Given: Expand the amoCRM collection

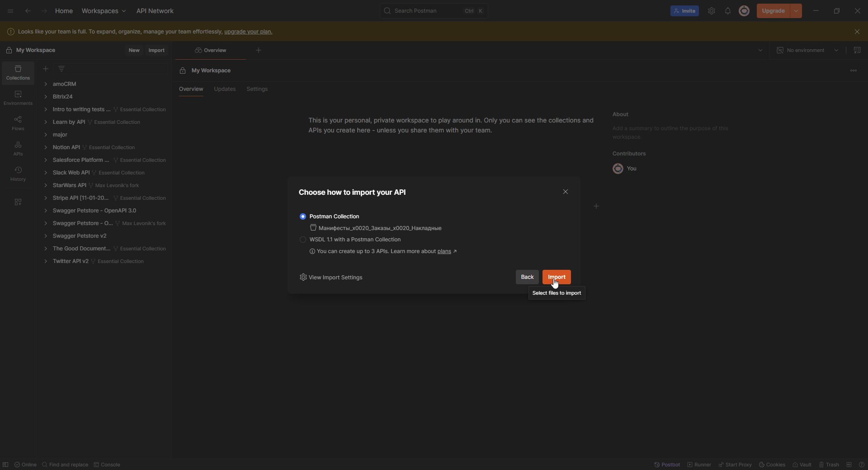Looking at the screenshot, I should pyautogui.click(x=46, y=84).
